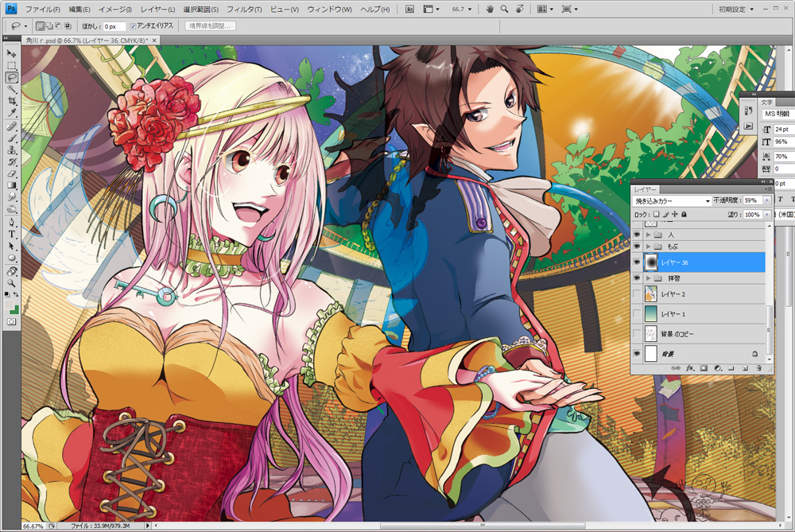
Task: Select the Zoom tool in the toolbox
Action: [x=11, y=283]
